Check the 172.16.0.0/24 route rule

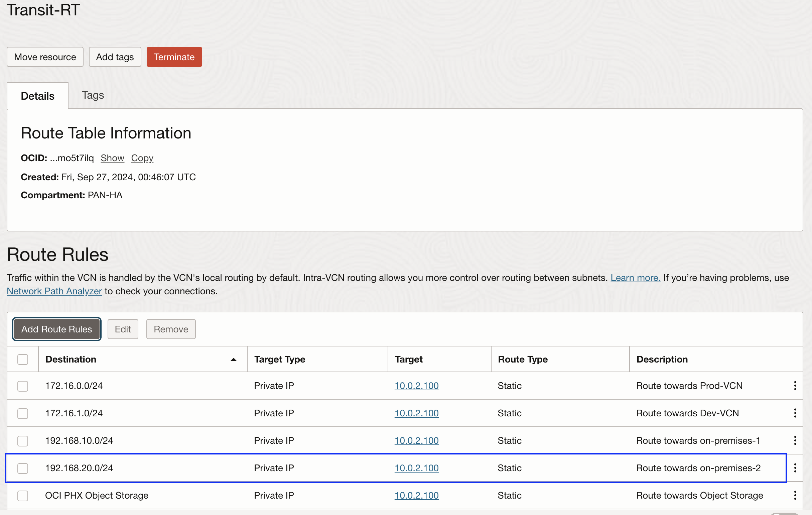(23, 386)
